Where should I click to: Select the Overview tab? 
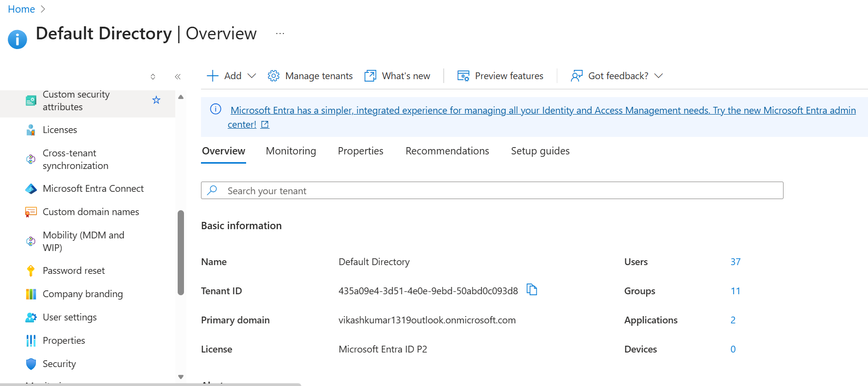(223, 151)
